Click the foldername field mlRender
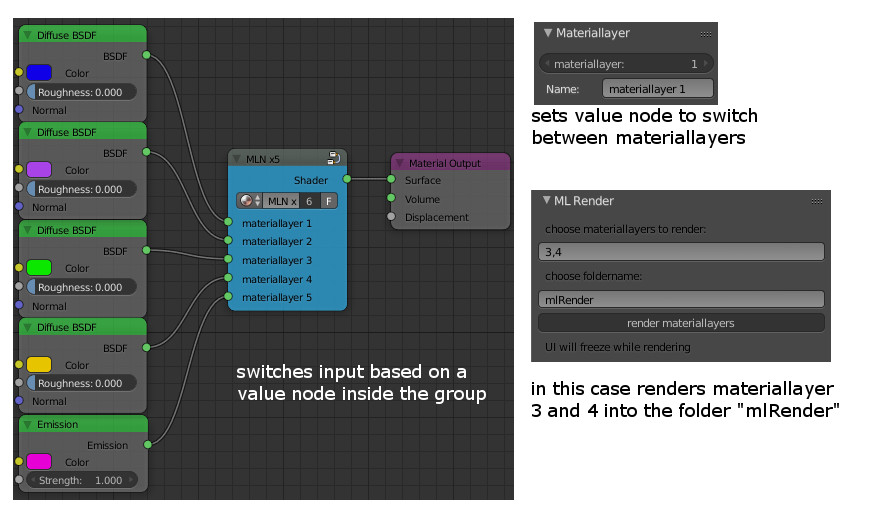This screenshot has height=515, width=889. coord(681,299)
